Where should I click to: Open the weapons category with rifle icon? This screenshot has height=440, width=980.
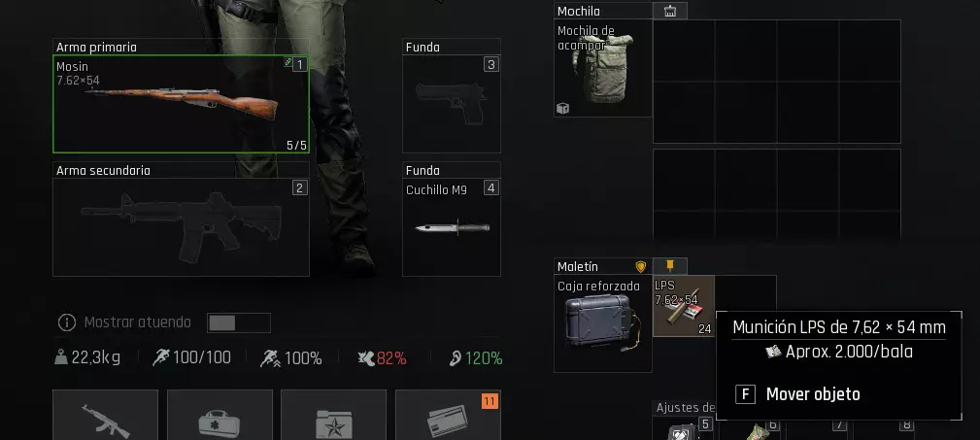click(106, 415)
